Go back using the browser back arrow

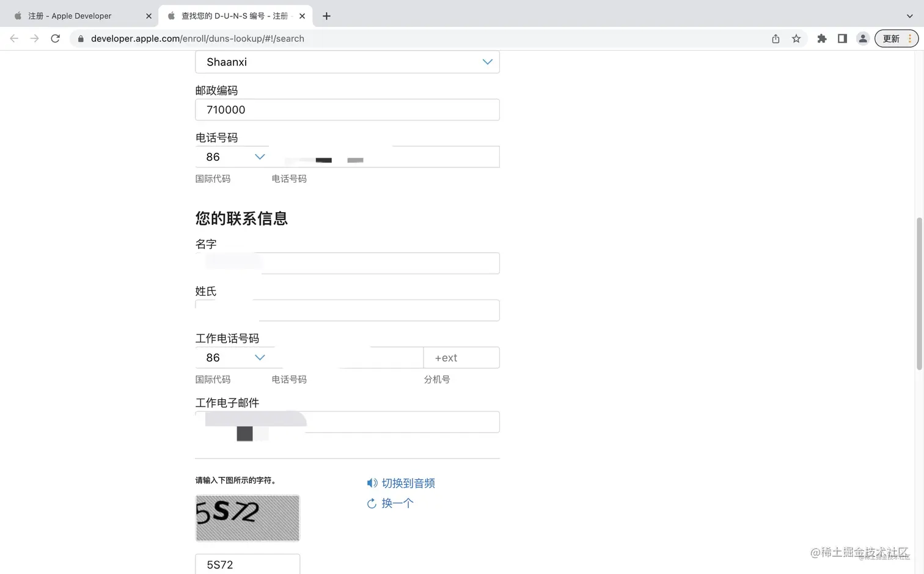point(14,39)
